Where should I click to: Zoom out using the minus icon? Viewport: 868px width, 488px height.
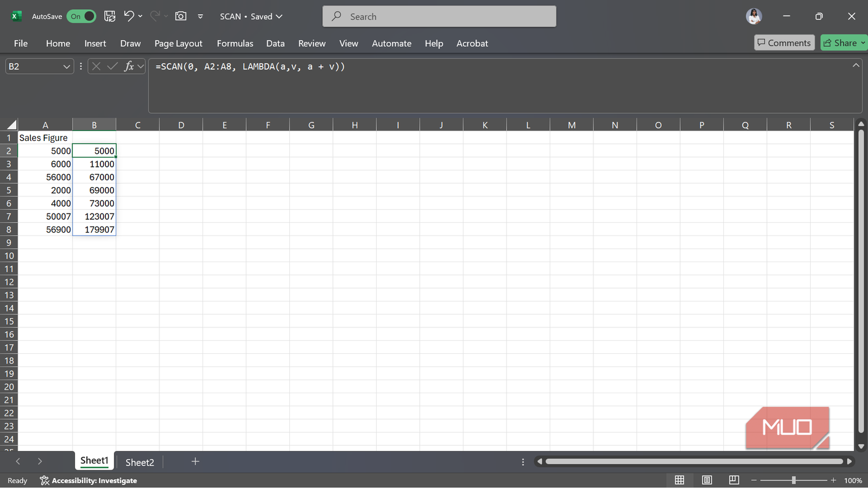[x=753, y=480]
